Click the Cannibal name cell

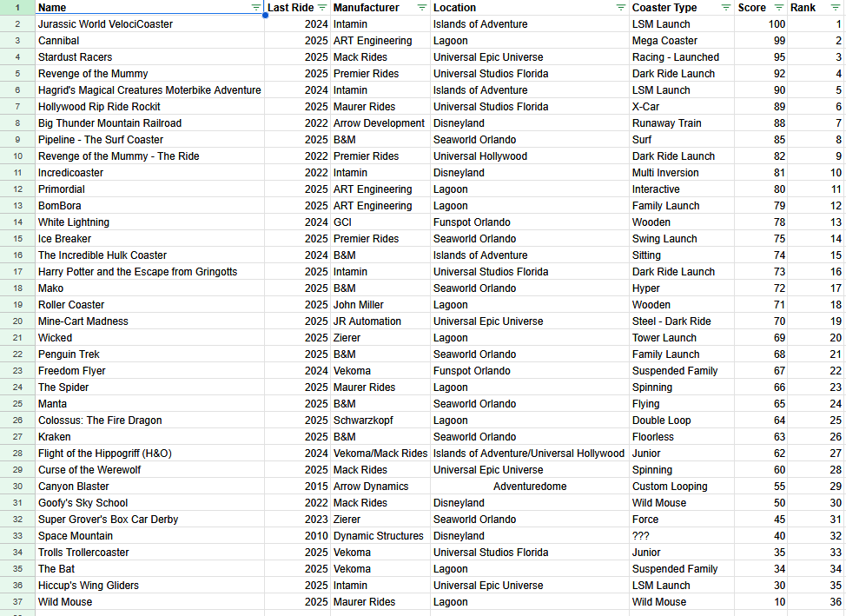(150, 41)
